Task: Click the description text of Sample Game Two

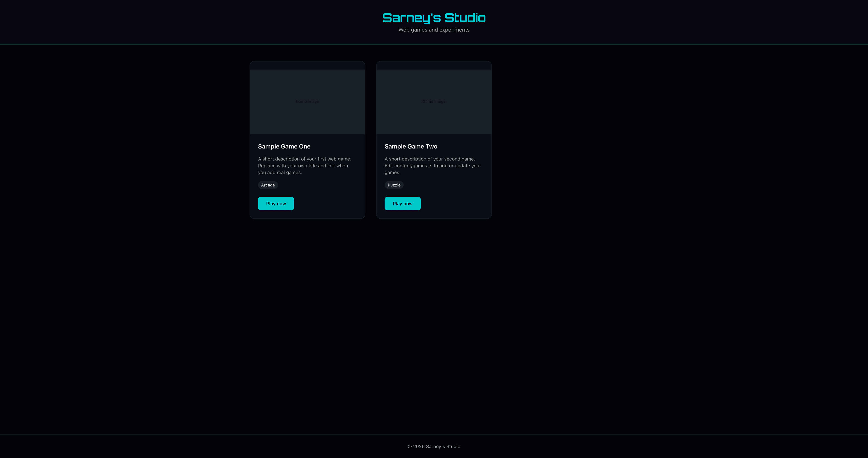Action: coord(433,165)
